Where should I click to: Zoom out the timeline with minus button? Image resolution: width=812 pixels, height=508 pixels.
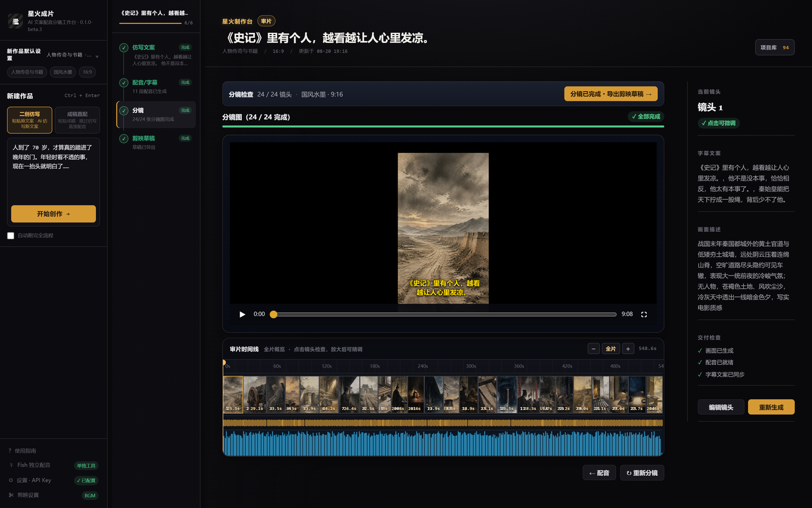593,349
